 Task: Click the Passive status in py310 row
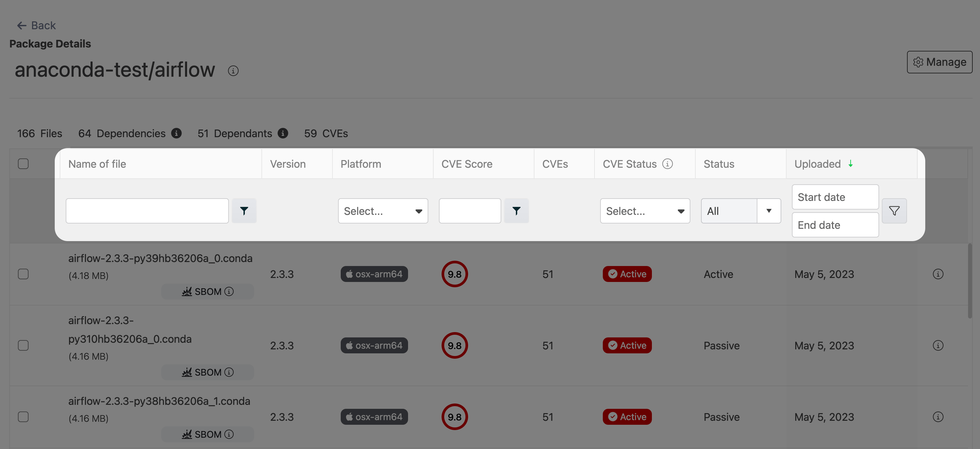coord(722,345)
